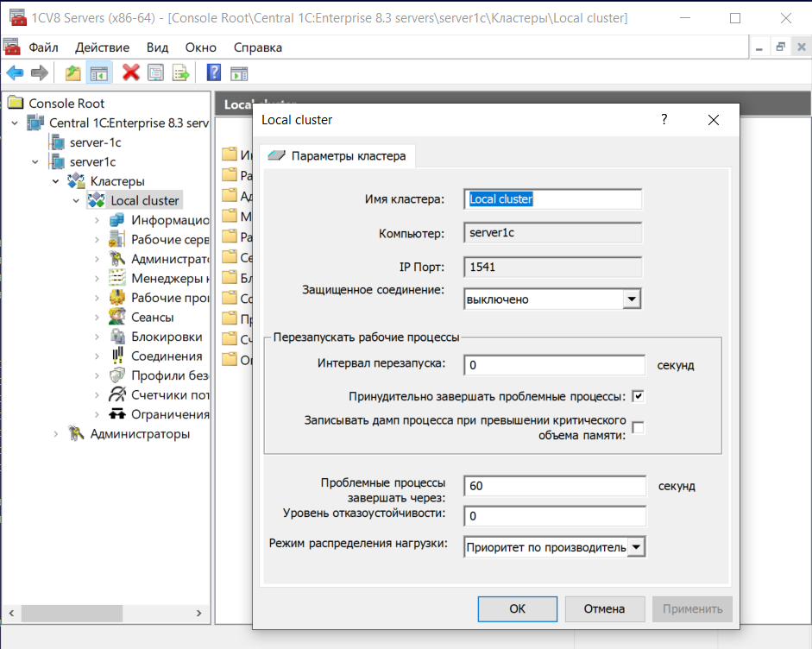Toggle the show/hide console tree icon
Screen dimensions: 812x649
[x=98, y=72]
